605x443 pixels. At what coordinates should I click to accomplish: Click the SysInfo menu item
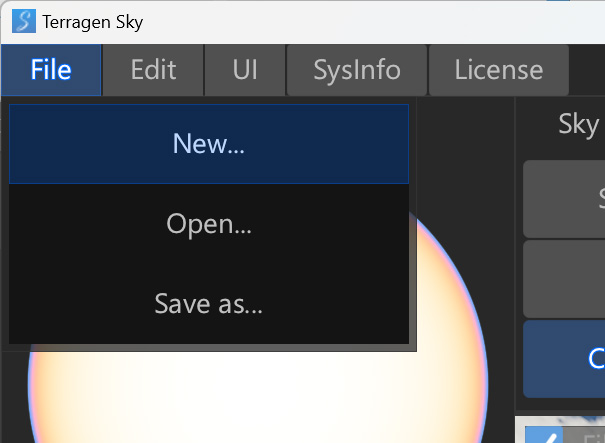(x=357, y=70)
